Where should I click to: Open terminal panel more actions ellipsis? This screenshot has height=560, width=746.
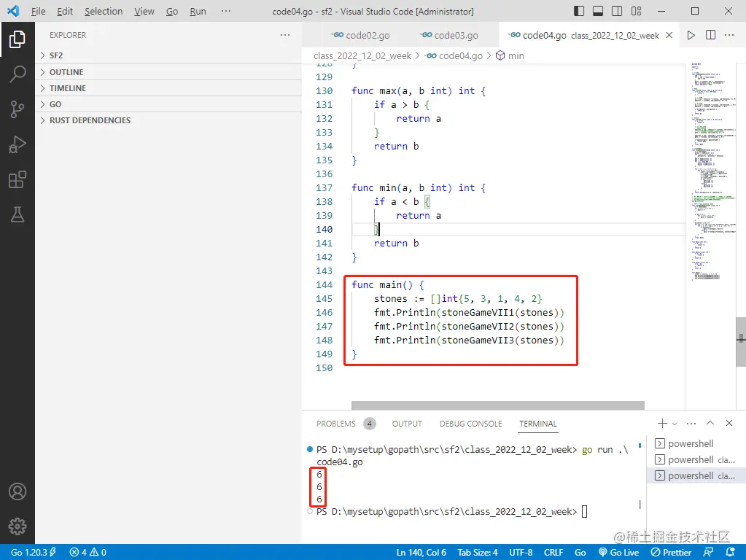[691, 423]
